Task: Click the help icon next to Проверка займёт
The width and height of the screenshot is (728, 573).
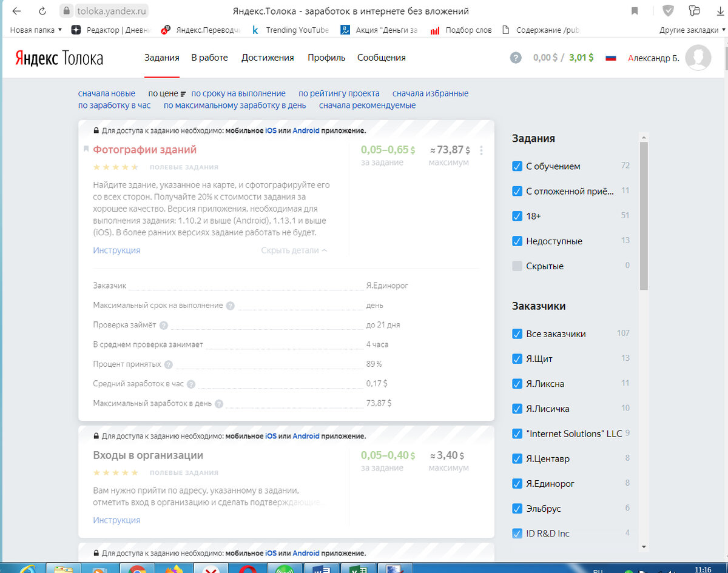Action: pos(164,325)
